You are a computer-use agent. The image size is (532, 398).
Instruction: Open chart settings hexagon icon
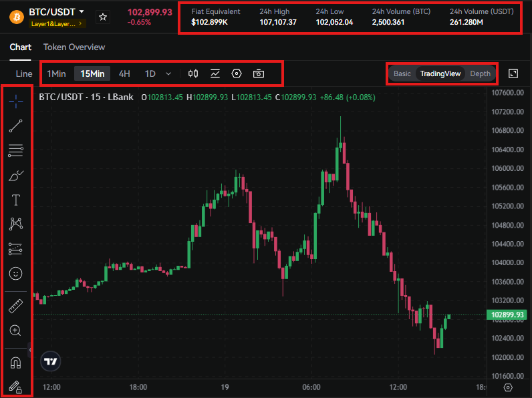(x=237, y=73)
